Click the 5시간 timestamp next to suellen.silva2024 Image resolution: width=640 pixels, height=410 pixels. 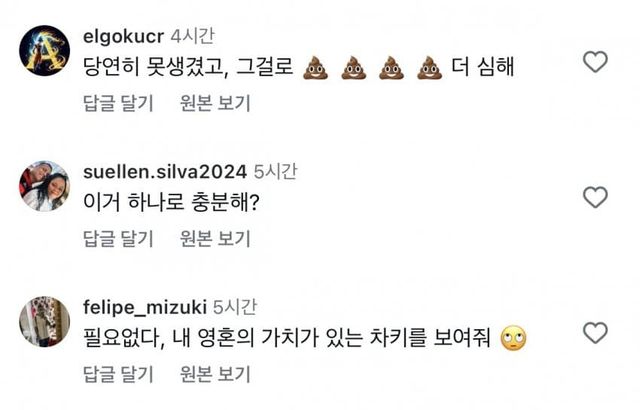pos(276,171)
